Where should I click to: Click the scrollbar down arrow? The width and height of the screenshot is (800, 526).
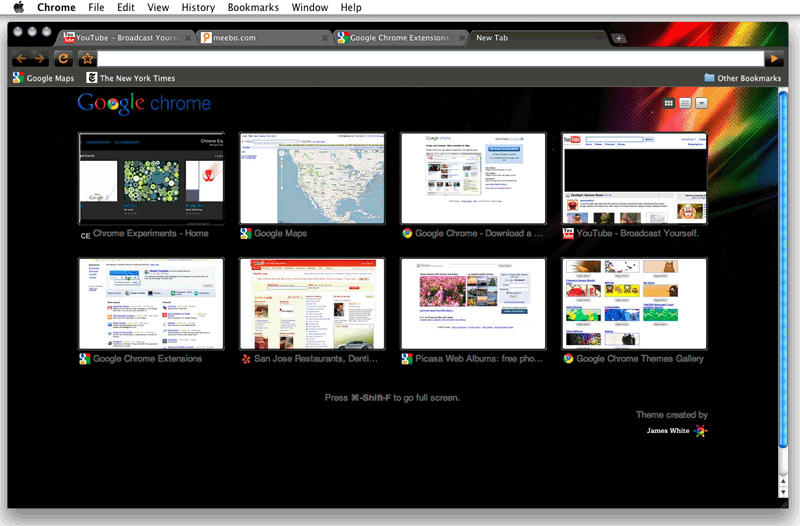[x=783, y=493]
